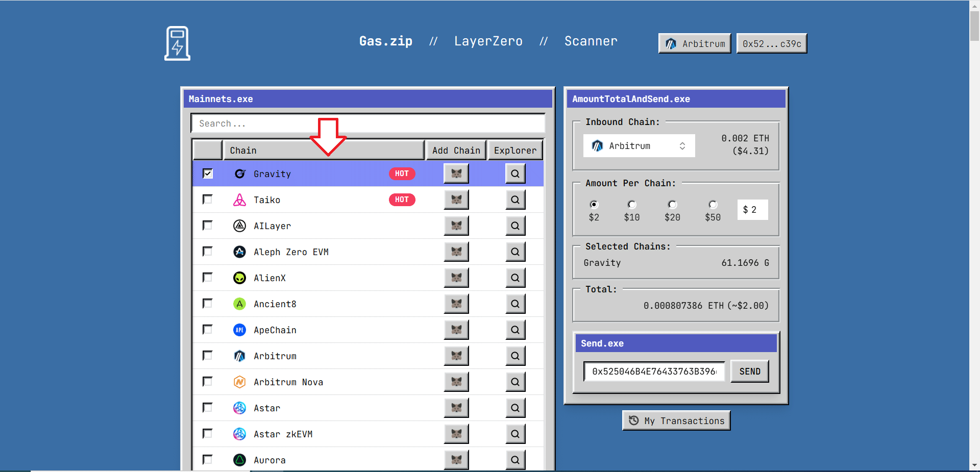Open ApeChain explorer magnifier icon
Viewport: 980px width, 472px height.
click(x=516, y=330)
